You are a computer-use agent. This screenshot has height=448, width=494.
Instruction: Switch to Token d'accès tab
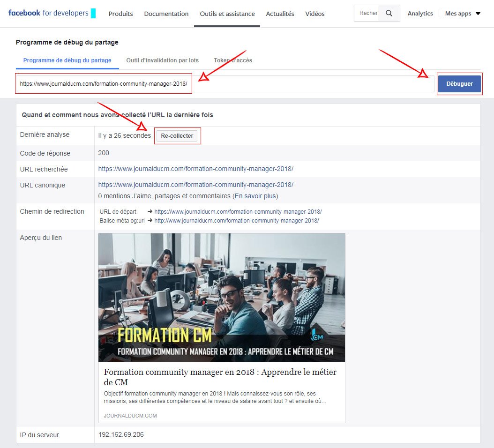click(233, 60)
